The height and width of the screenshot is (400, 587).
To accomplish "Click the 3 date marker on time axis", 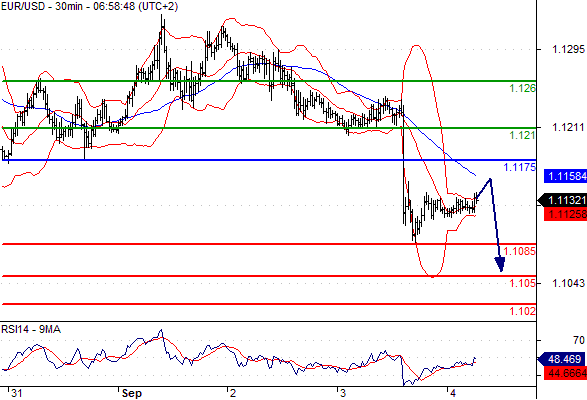I will [x=343, y=393].
